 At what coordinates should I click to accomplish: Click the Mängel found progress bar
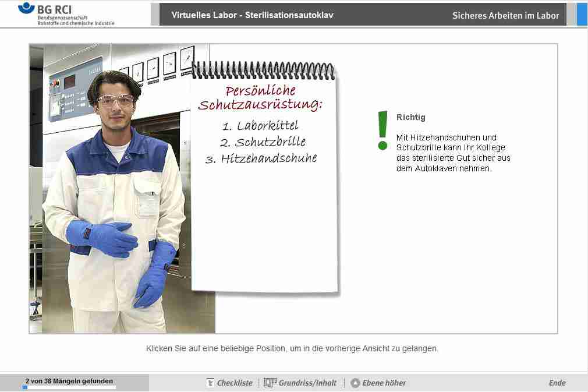tap(69, 387)
